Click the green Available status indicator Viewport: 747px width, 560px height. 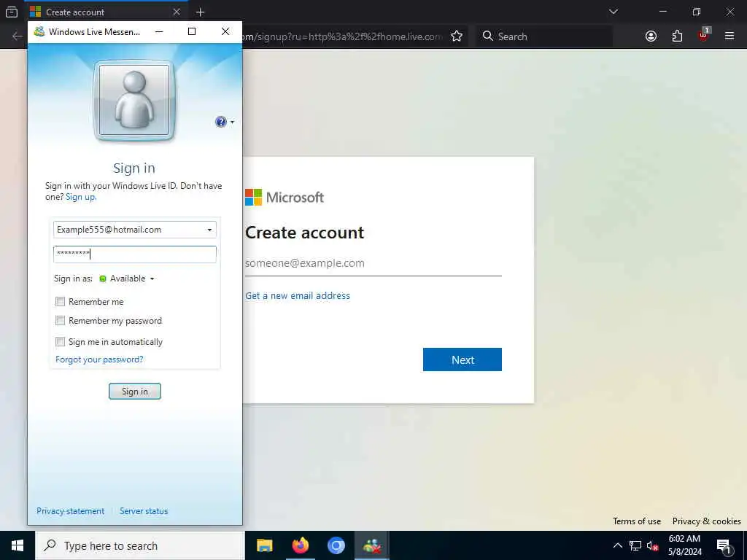102,279
